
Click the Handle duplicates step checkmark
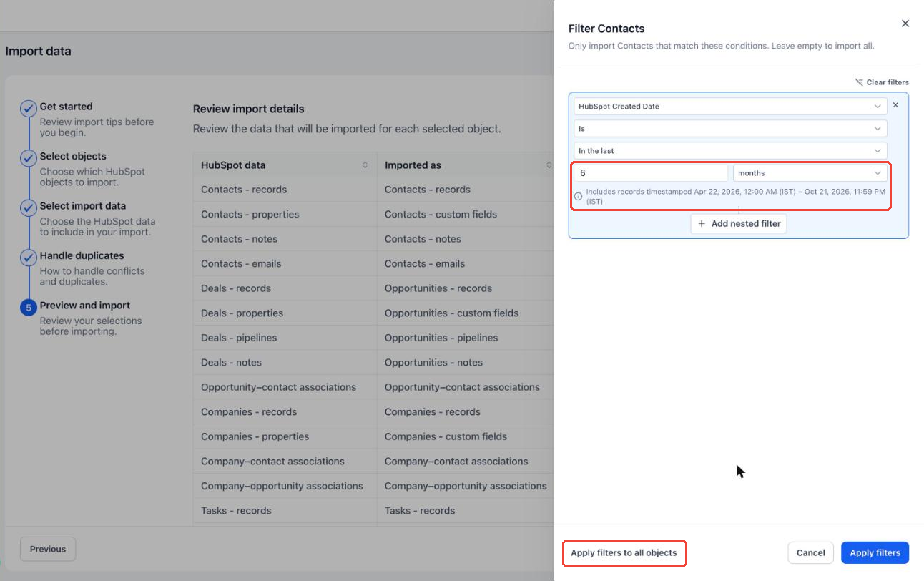click(28, 258)
